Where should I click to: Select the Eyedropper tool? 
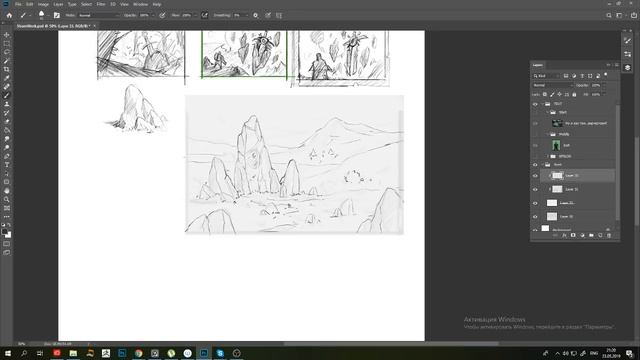[x=7, y=78]
